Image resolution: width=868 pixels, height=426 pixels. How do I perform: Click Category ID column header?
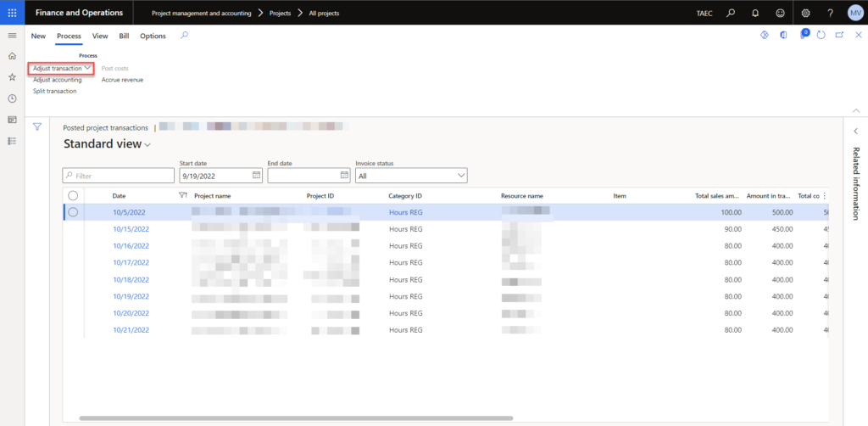pyautogui.click(x=405, y=195)
